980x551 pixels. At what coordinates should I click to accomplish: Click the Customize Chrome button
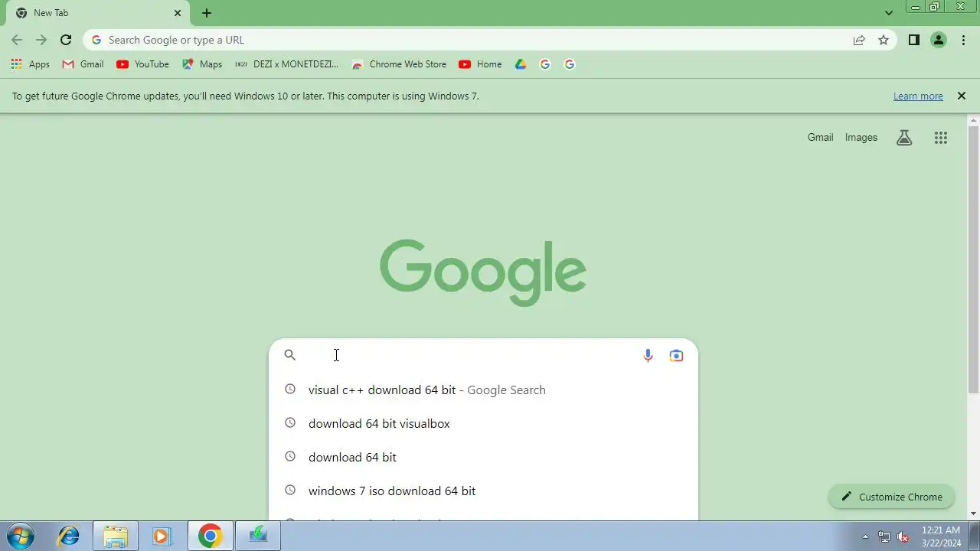(891, 497)
